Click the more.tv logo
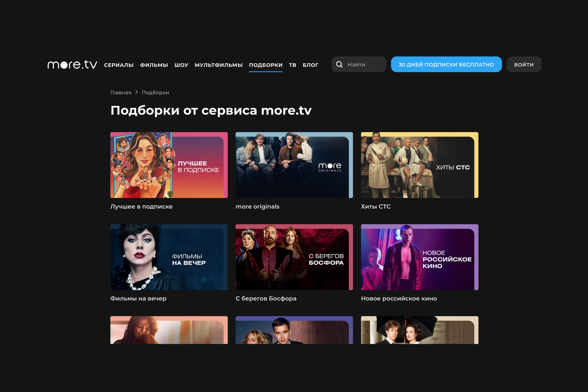Screen dimensions: 588x392 [72, 64]
